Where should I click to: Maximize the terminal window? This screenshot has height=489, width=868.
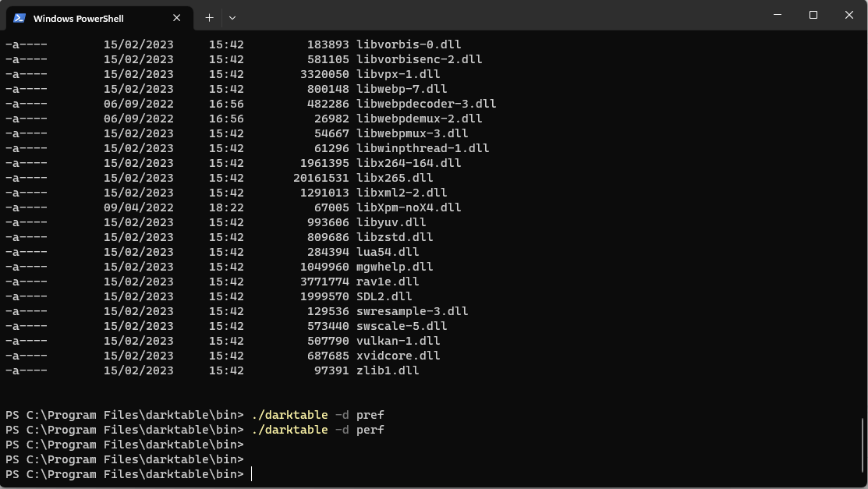tap(813, 15)
